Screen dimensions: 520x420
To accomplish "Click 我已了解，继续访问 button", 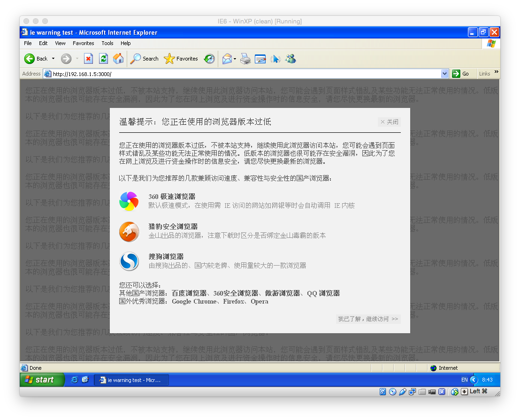I will point(368,319).
